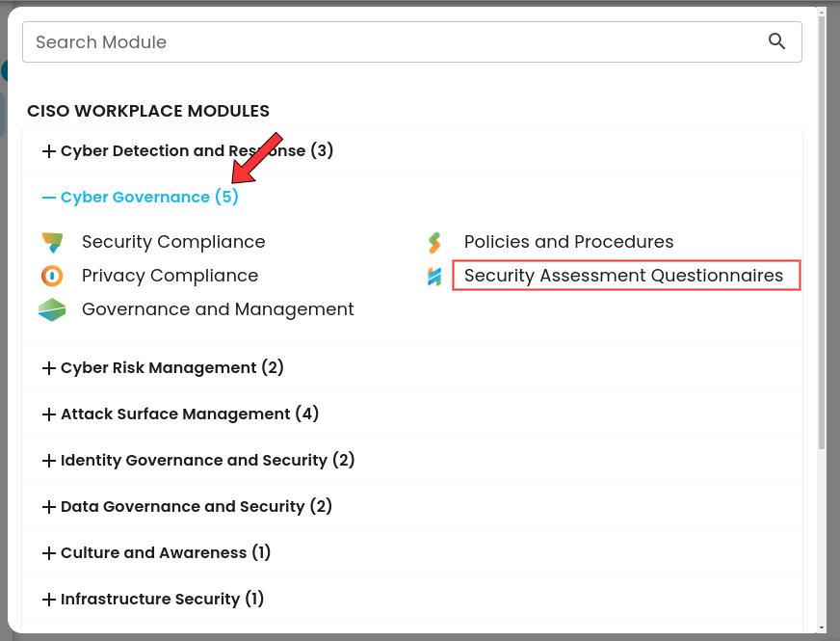This screenshot has width=840, height=641.
Task: Expand Cyber Risk Management group
Action: pyautogui.click(x=163, y=367)
